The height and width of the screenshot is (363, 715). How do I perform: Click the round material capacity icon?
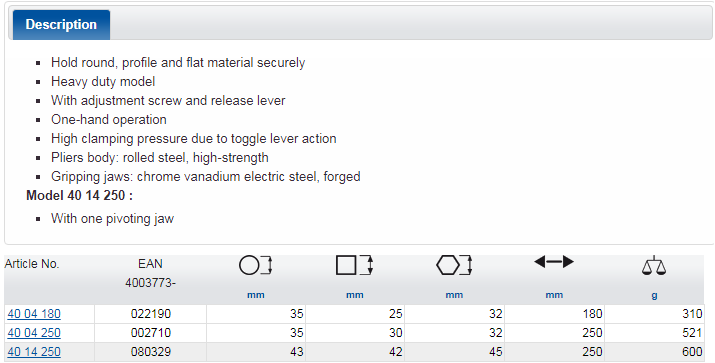255,265
